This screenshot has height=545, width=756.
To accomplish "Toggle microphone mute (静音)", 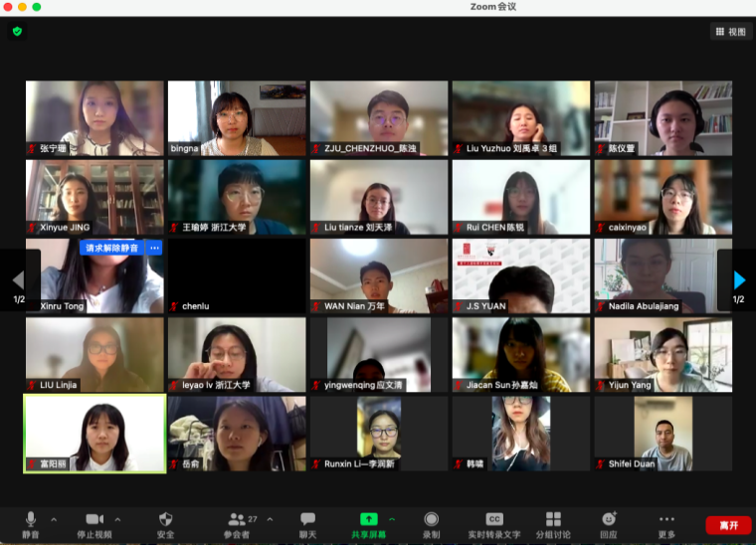I will tap(31, 523).
